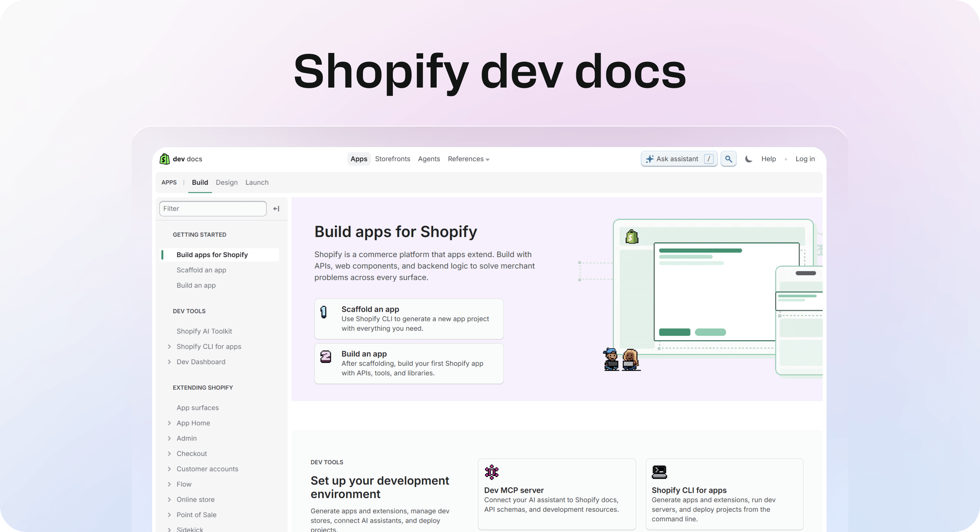This screenshot has height=532, width=980.
Task: Open the Shopify CLI for apps card
Action: 724,494
